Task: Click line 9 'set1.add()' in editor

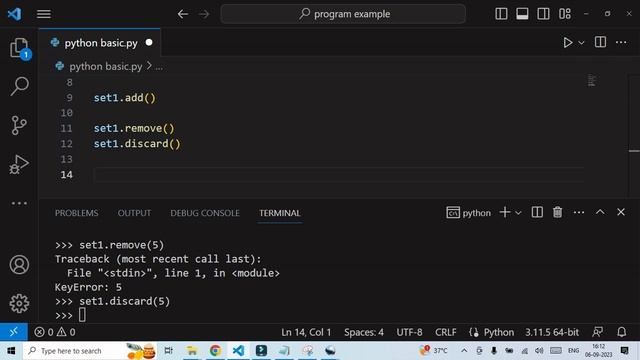Action: (124, 98)
